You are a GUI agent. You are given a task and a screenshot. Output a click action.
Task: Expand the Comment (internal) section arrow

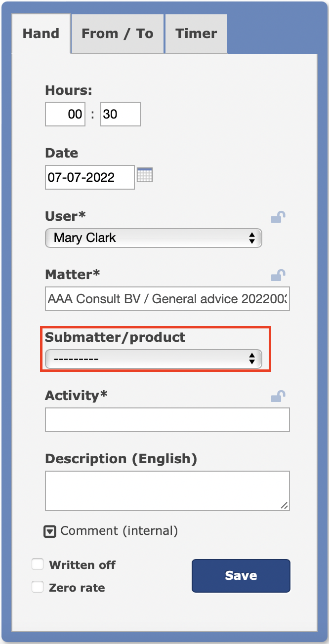[x=50, y=531]
